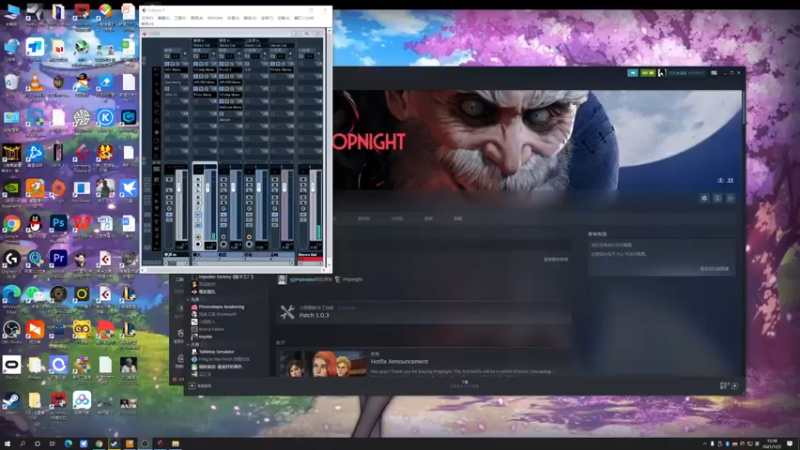
Task: Open the QQ penguin shortcut beside VLC
Action: point(82,82)
